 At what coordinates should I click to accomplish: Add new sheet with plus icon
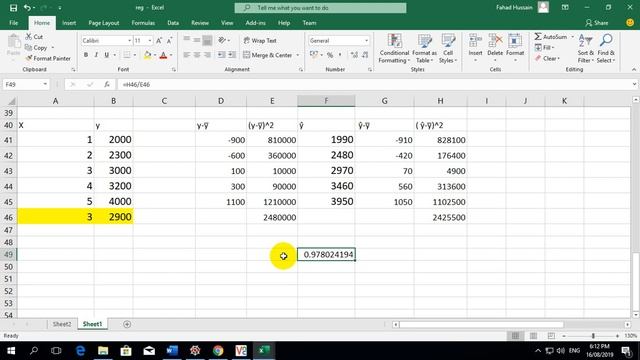coord(127,324)
